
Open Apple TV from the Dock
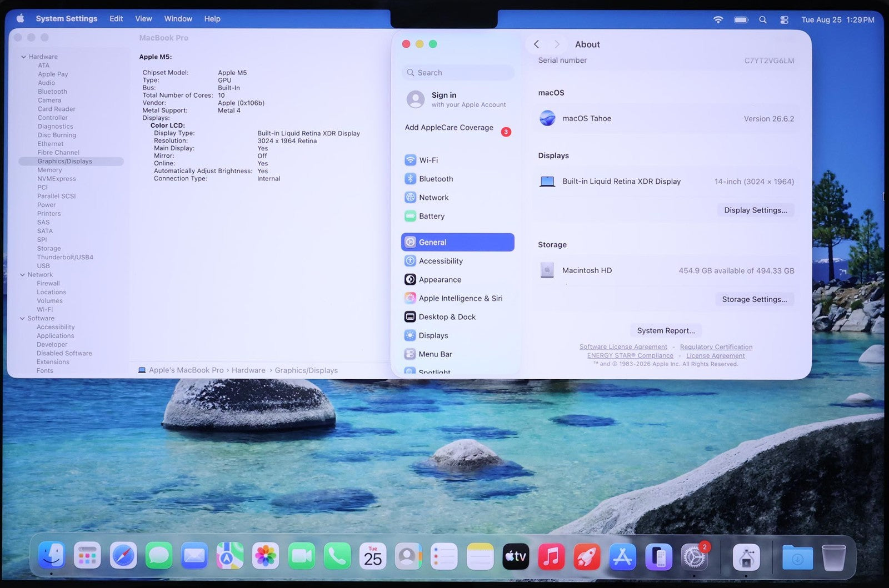point(516,555)
